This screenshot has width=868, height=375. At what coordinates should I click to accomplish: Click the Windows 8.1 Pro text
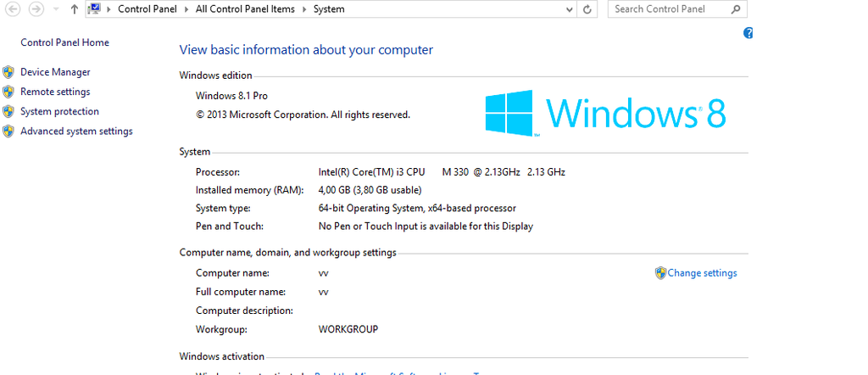click(231, 96)
